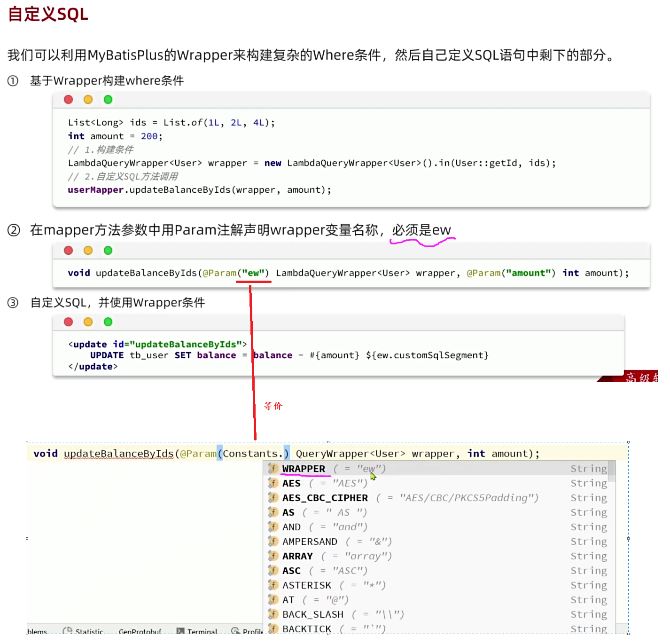Click the @Param annotation in editor line

[x=198, y=454]
